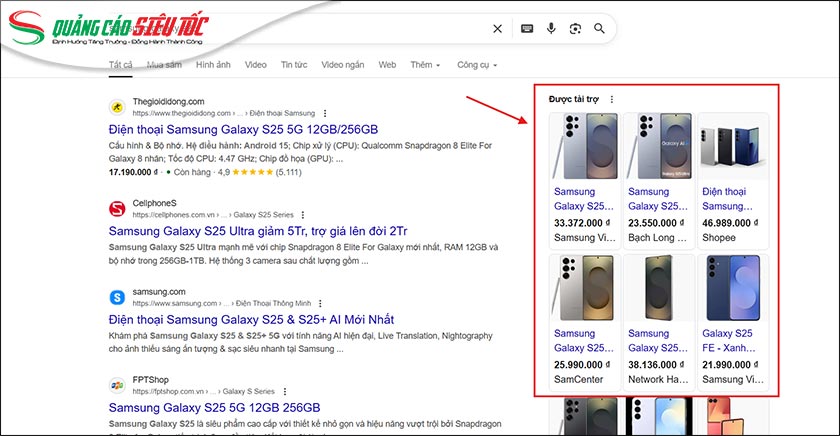Switch to the 'Hình ảnh' tab
Screen dimensions: 840x436
(213, 65)
